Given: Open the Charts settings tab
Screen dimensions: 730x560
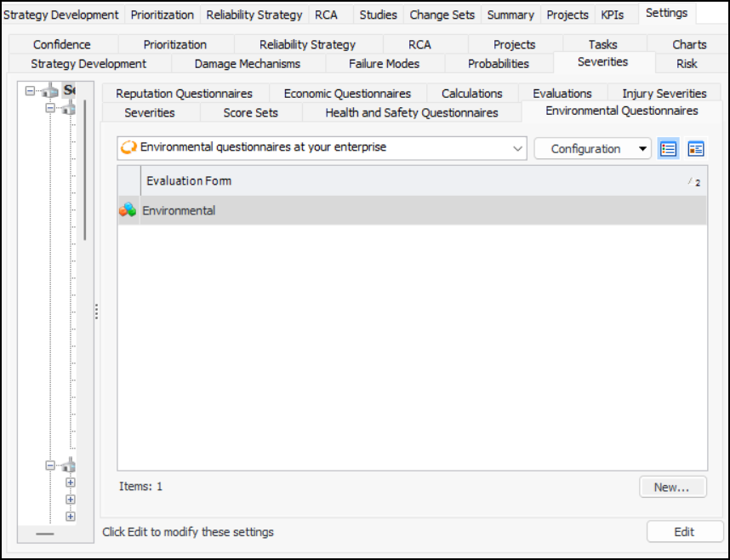Looking at the screenshot, I should click(689, 45).
